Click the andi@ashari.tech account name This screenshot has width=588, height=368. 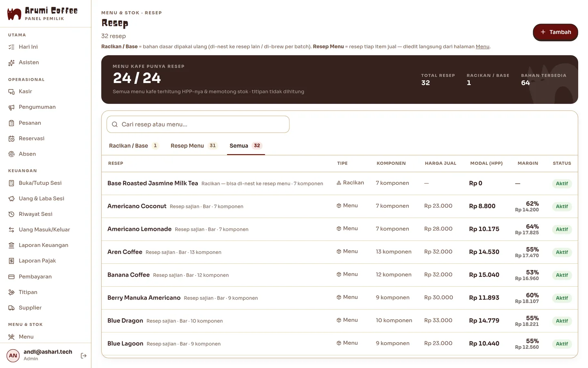48,352
